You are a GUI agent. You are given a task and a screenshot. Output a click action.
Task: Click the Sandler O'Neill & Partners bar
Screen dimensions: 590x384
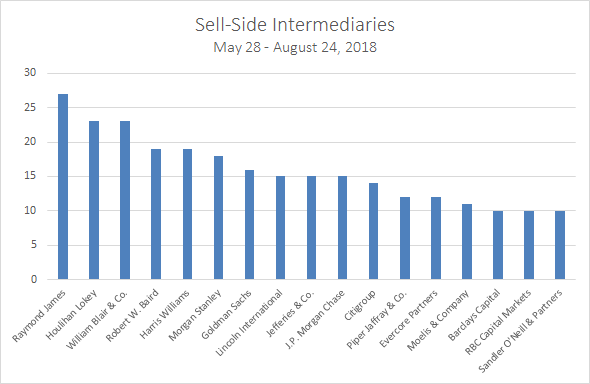(560, 245)
